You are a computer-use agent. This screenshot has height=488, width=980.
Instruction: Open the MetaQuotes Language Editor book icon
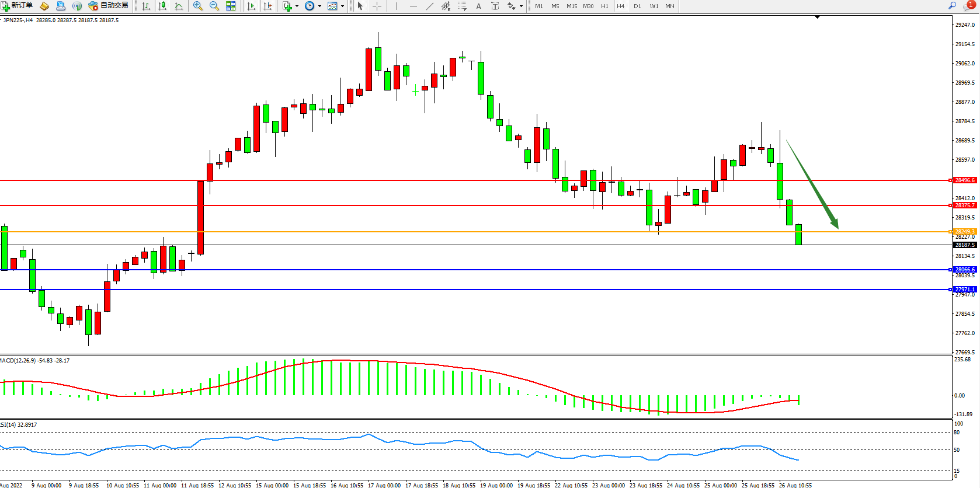pyautogui.click(x=44, y=6)
